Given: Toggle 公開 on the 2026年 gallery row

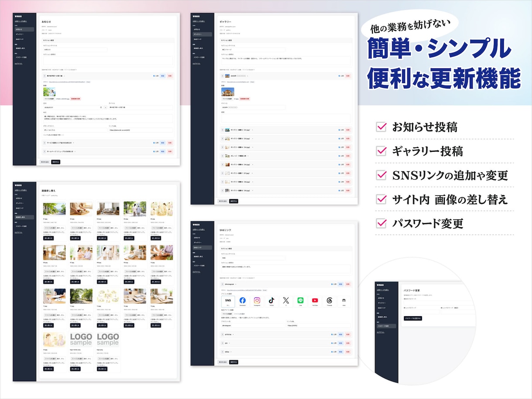Looking at the screenshot, I should point(339,76).
